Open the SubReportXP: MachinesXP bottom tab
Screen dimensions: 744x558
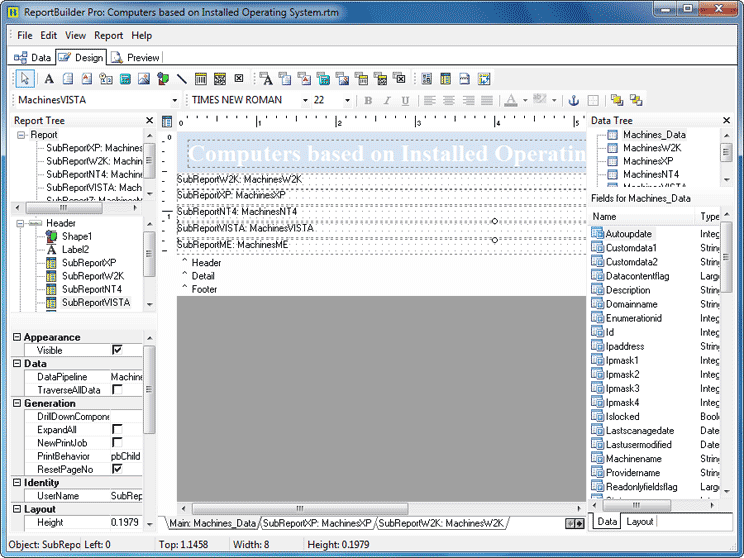click(317, 523)
